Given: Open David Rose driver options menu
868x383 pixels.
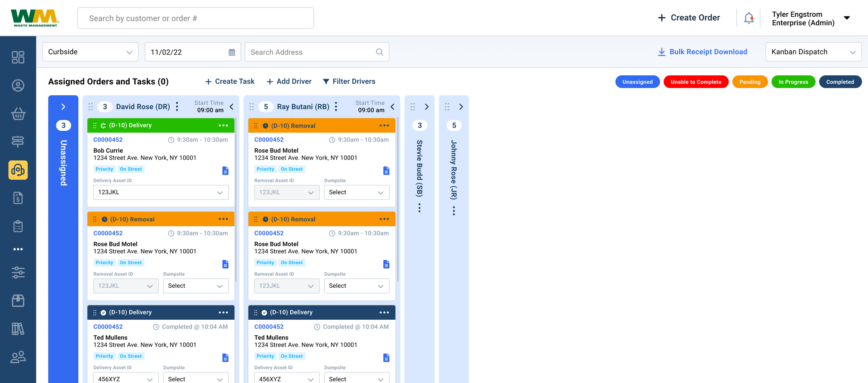Looking at the screenshot, I should (x=177, y=106).
